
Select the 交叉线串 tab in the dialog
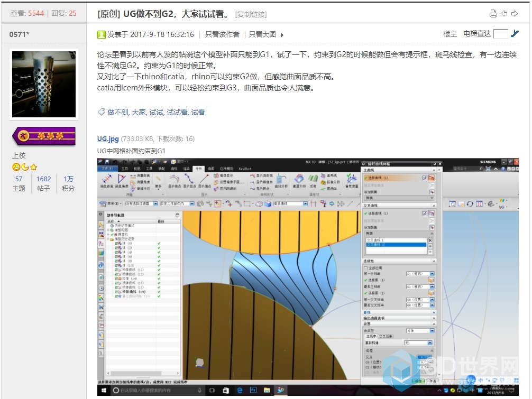click(385, 336)
